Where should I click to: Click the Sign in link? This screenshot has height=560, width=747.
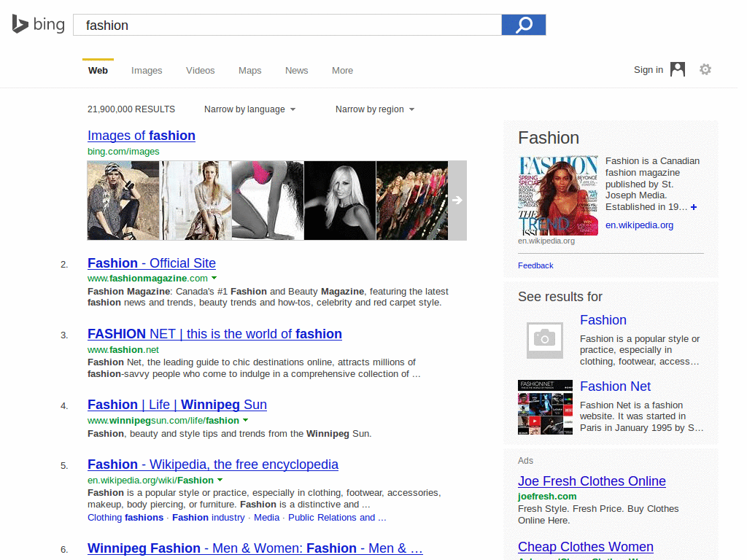point(648,69)
